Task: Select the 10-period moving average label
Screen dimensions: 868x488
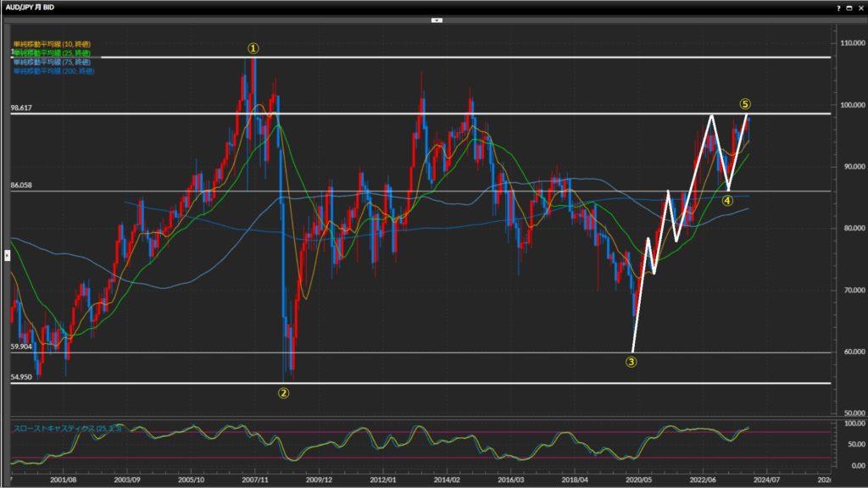Action: pos(51,44)
